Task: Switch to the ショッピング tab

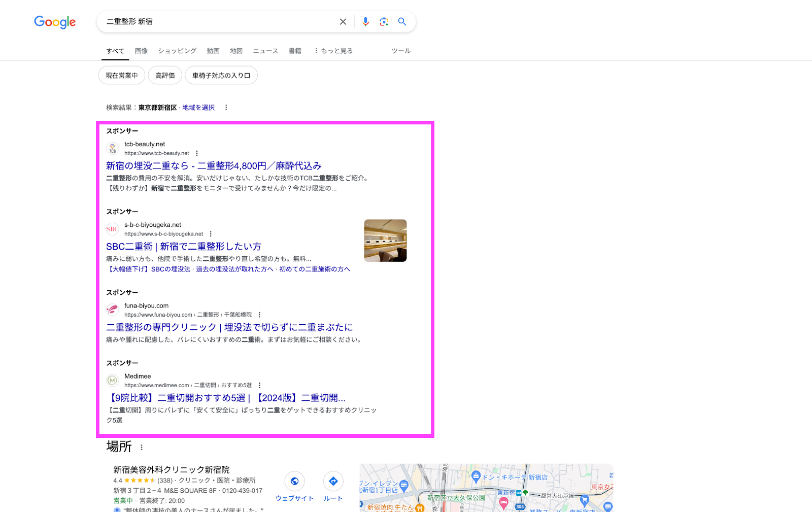Action: (177, 51)
